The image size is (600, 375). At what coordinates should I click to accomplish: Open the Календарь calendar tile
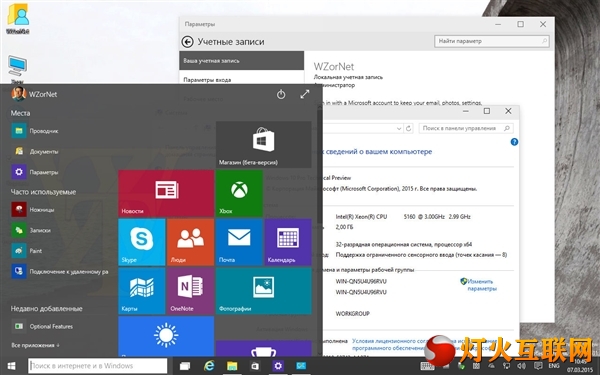click(288, 242)
